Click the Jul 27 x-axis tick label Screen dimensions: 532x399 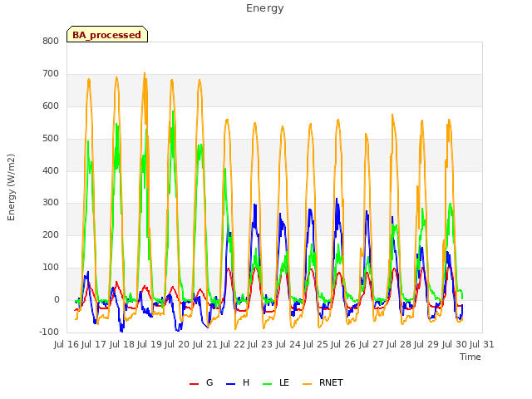[x=372, y=345]
